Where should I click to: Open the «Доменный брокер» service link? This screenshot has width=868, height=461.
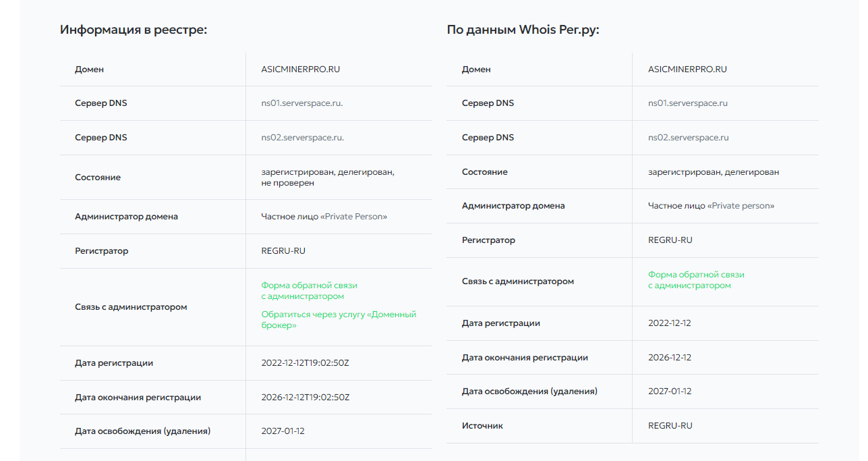(339, 319)
